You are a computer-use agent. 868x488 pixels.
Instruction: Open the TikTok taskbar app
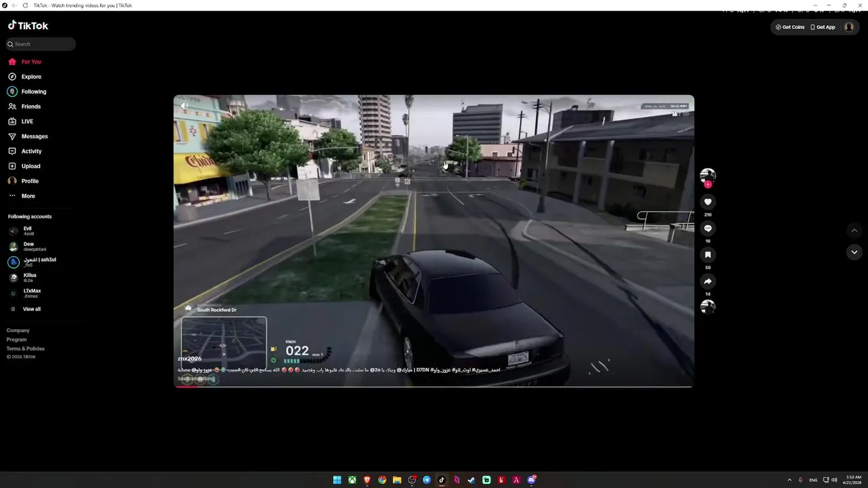tap(441, 480)
